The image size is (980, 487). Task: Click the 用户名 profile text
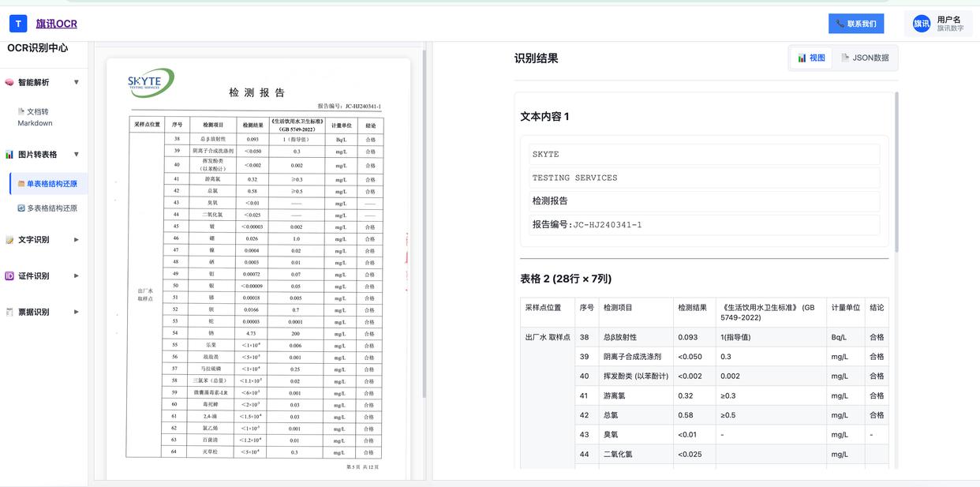(948, 20)
